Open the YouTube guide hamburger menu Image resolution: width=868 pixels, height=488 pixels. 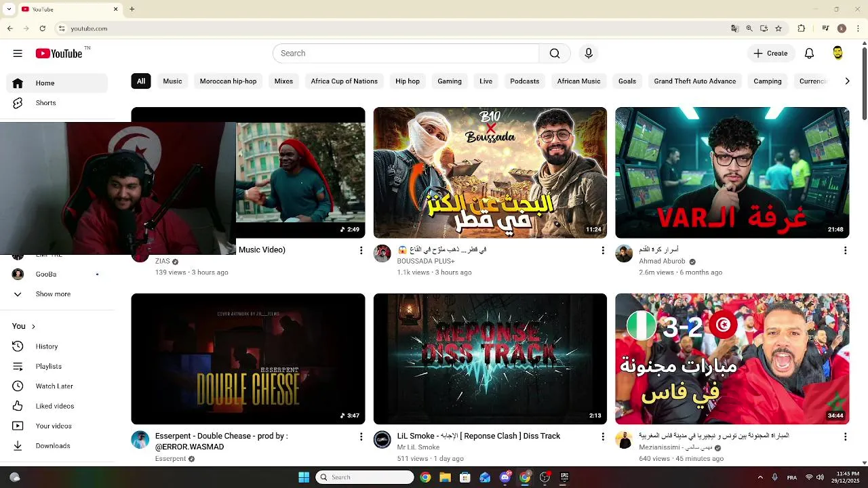point(18,54)
